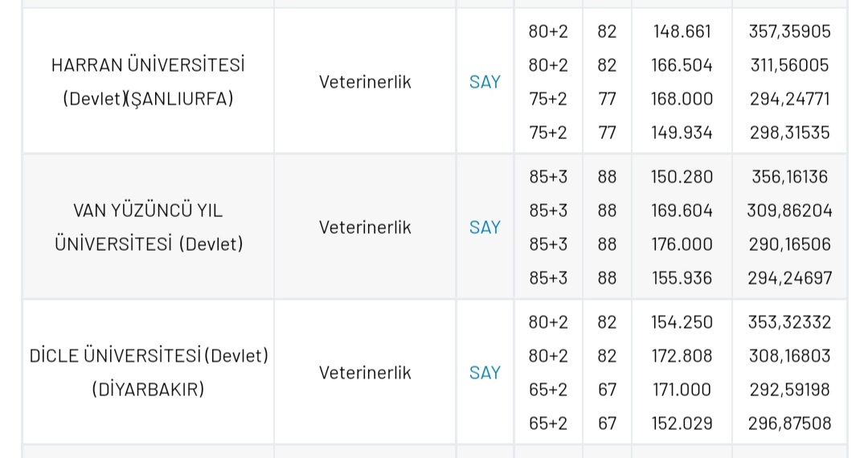This screenshot has width=868, height=458.
Task: Click Veterinerlik in the Dicle row
Action: coord(365,373)
